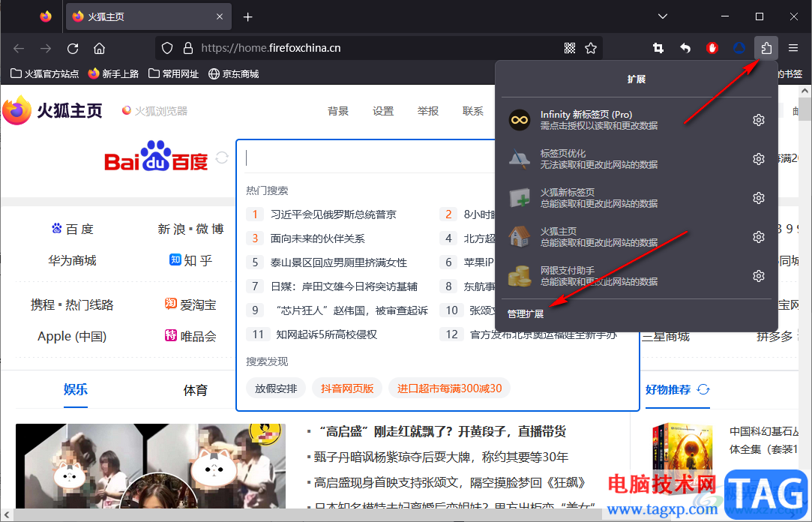Click the blue circular extension icon

click(739, 48)
